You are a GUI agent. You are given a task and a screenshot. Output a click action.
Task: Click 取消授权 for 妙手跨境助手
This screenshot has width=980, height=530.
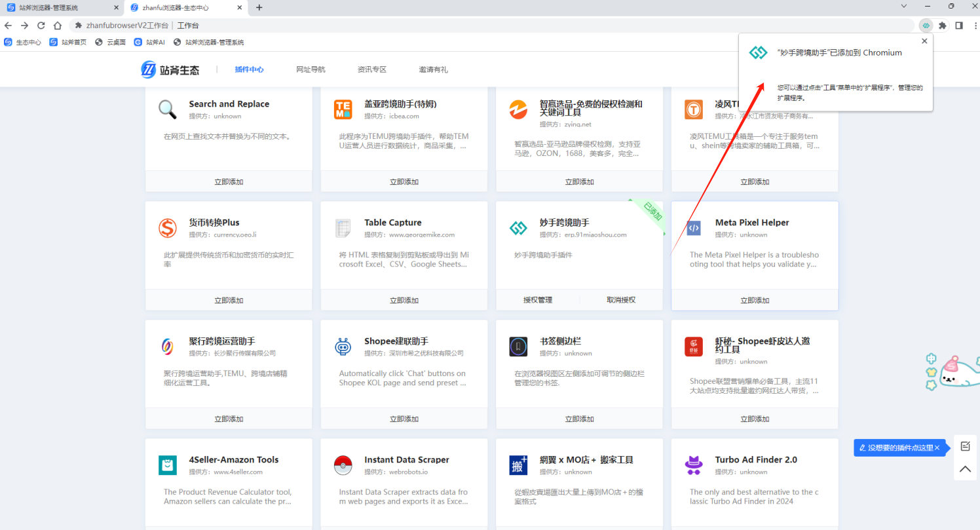pyautogui.click(x=621, y=300)
